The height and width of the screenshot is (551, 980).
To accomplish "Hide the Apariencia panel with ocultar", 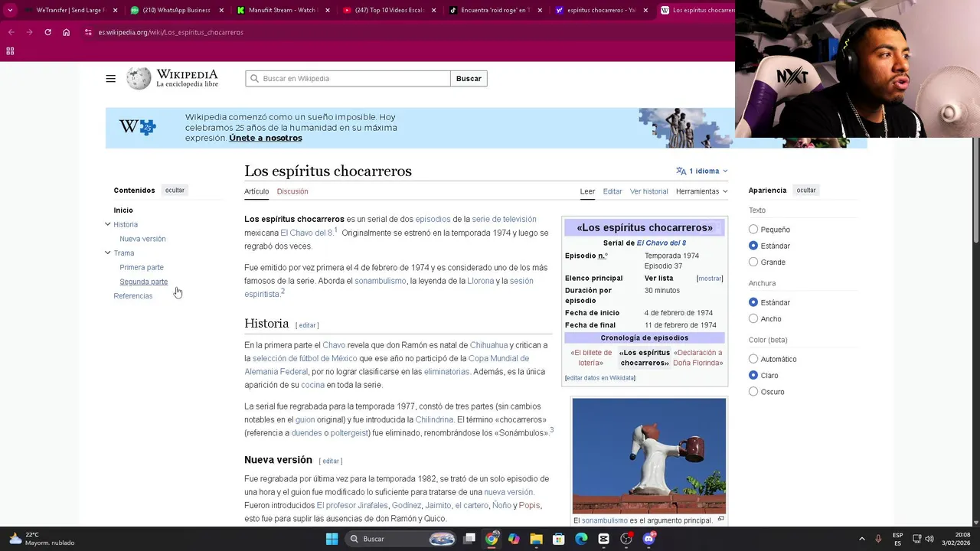I will pos(806,190).
